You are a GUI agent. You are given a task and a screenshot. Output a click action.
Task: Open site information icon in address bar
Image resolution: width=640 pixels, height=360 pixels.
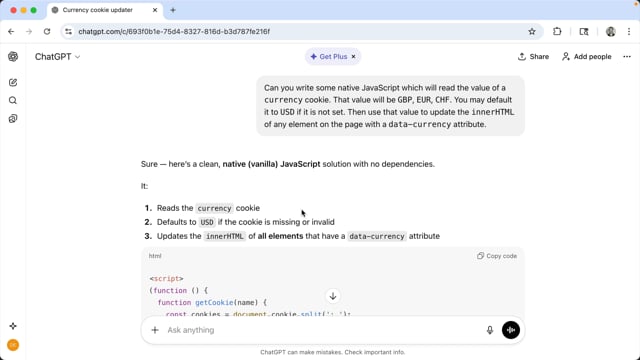[68, 31]
